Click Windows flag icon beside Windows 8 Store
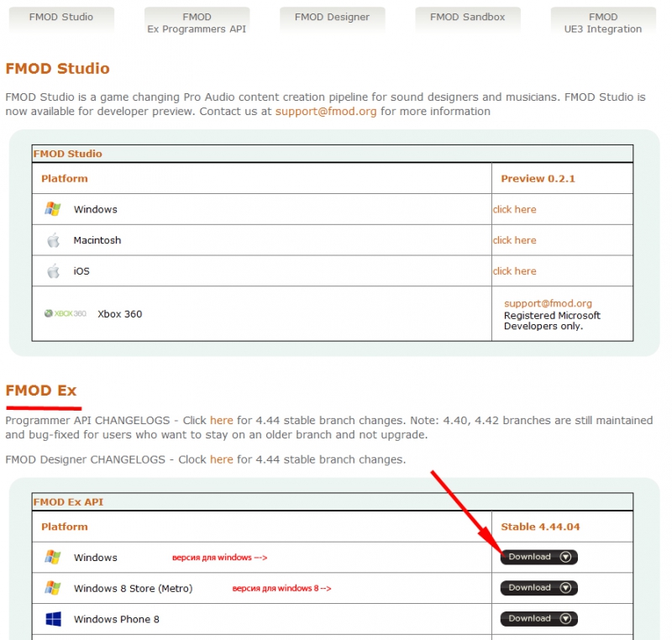The width and height of the screenshot is (672, 640). coord(53,588)
